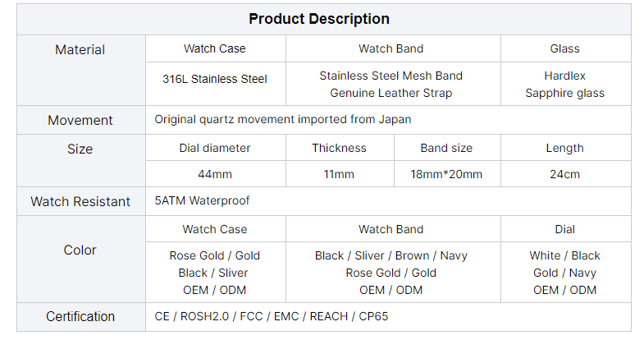Click the Certification row label
This screenshot has width=644, height=340.
(x=80, y=316)
